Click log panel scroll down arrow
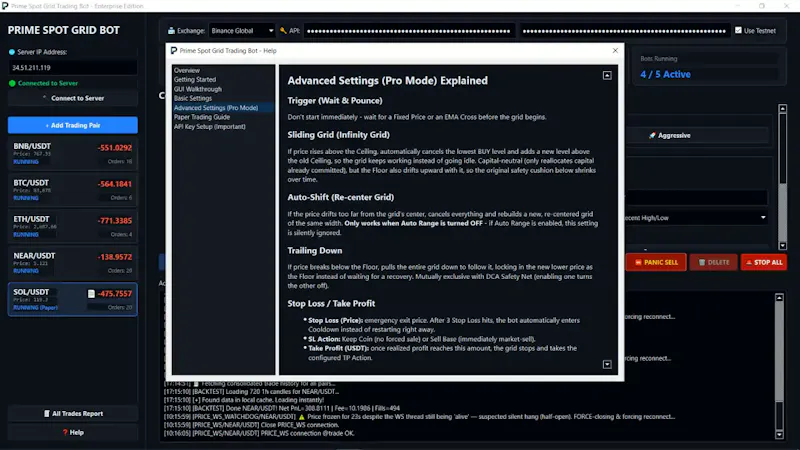Screen dimensions: 800x450 [779, 435]
